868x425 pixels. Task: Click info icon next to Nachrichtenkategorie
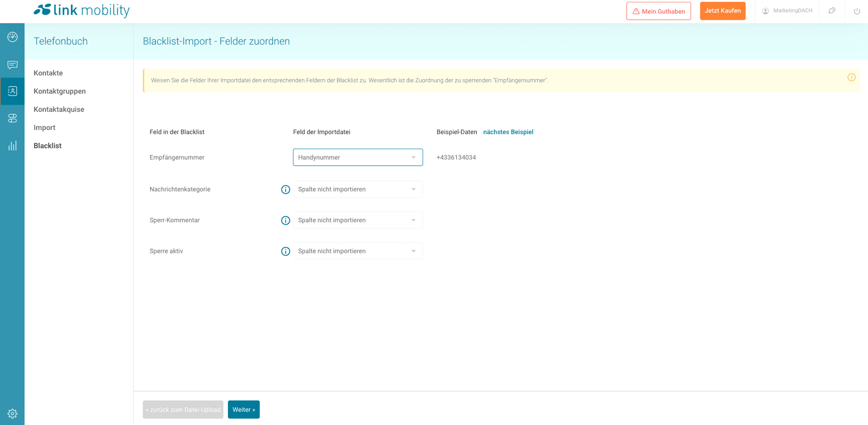(x=285, y=189)
